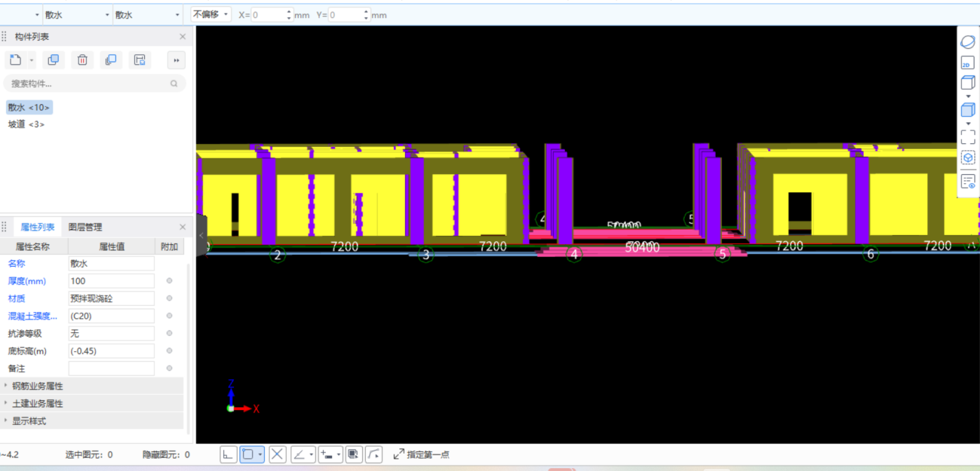
Task: Open the plus-bar icon dropdown arrow
Action: click(x=339, y=455)
